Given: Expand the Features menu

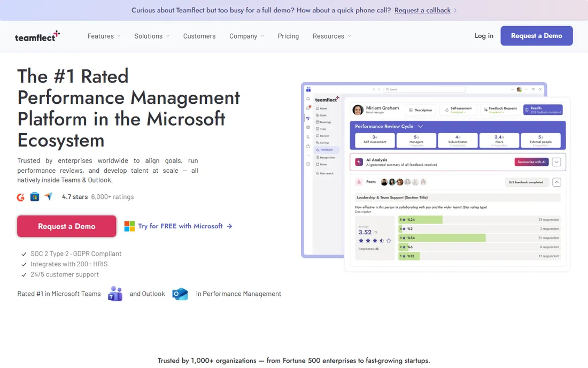Looking at the screenshot, I should tap(104, 36).
